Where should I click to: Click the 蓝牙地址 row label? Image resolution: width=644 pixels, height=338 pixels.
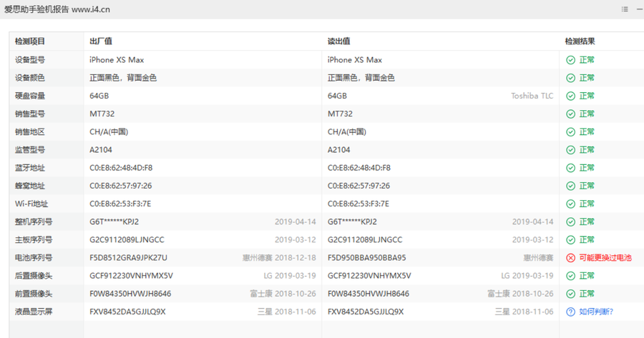(x=30, y=168)
